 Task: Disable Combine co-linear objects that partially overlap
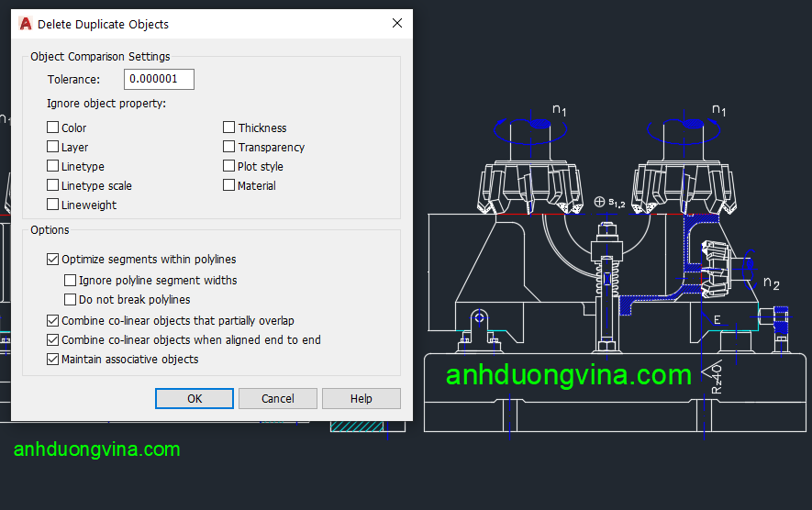(x=53, y=321)
